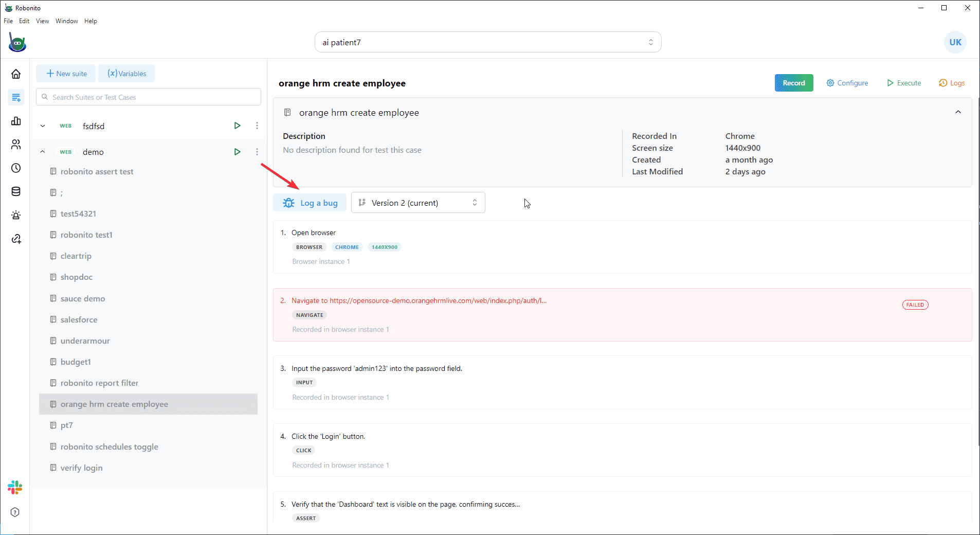Select the test54321 test case
The image size is (980, 535).
[x=148, y=213]
